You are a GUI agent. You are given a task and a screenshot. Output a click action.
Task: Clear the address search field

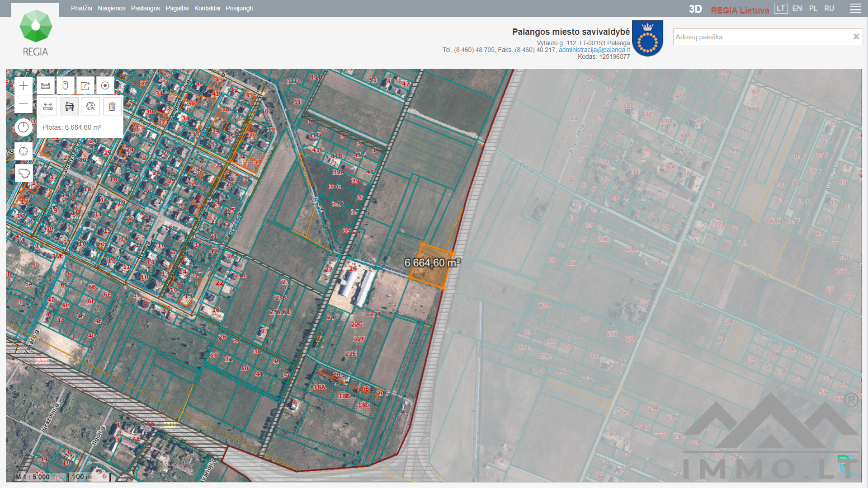click(x=856, y=37)
